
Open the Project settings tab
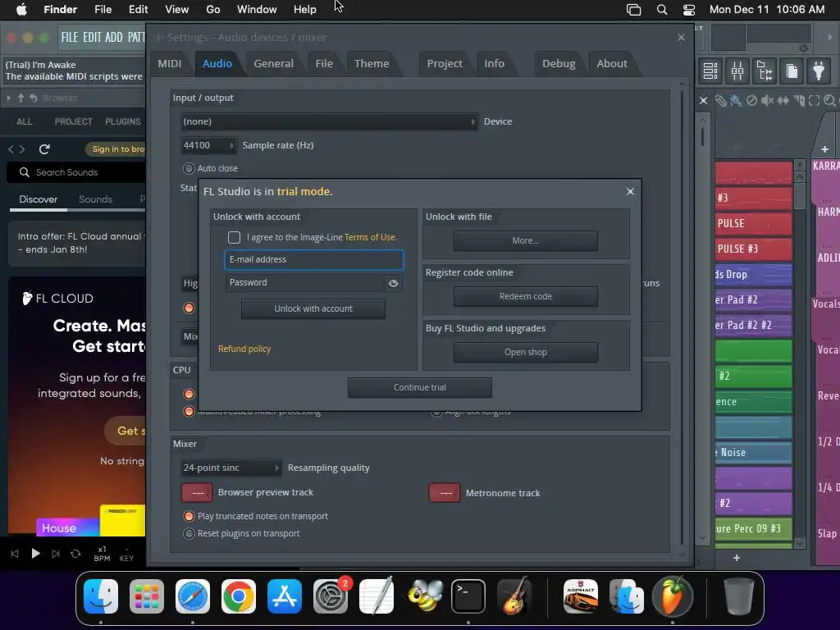coord(445,63)
